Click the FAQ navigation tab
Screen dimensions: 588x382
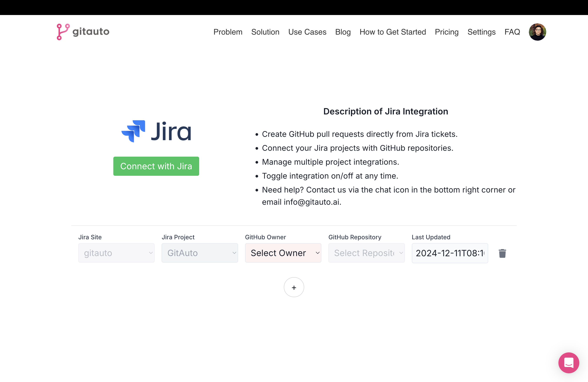(x=513, y=32)
